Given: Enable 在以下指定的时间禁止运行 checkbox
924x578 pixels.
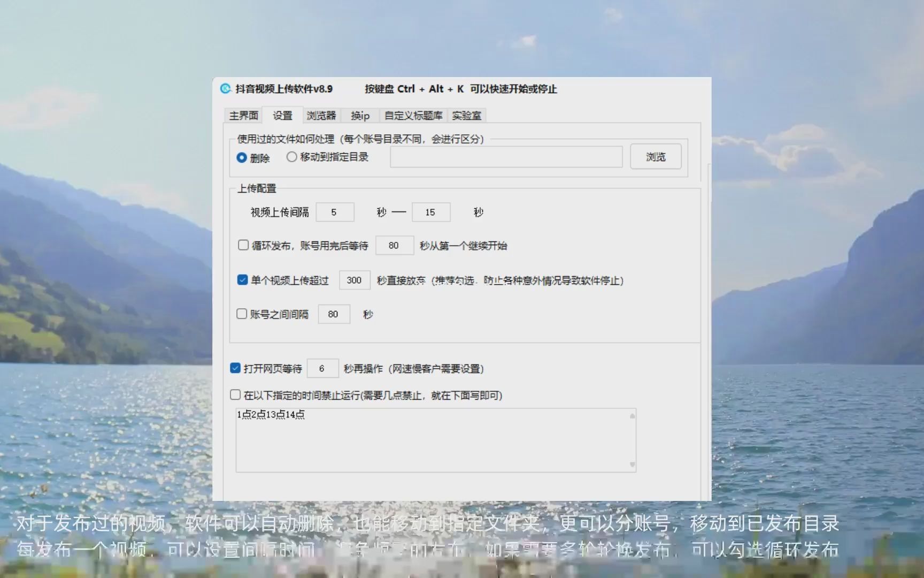Looking at the screenshot, I should (235, 395).
